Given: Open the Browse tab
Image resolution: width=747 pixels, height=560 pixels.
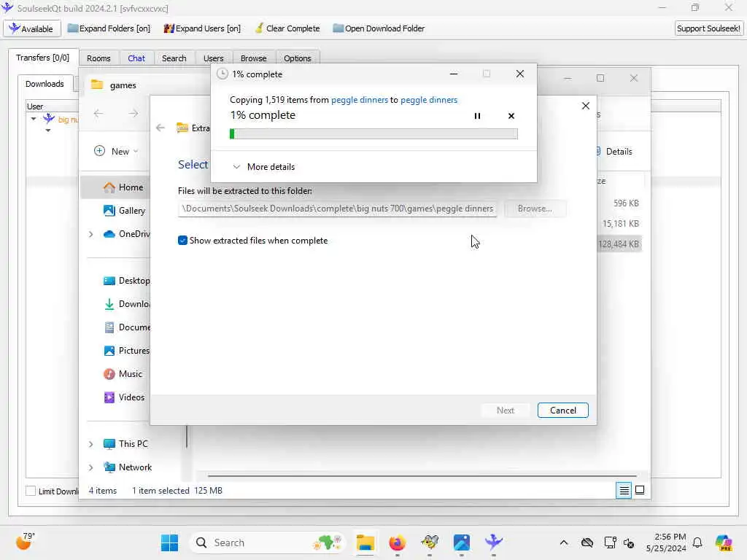Looking at the screenshot, I should coord(253,58).
